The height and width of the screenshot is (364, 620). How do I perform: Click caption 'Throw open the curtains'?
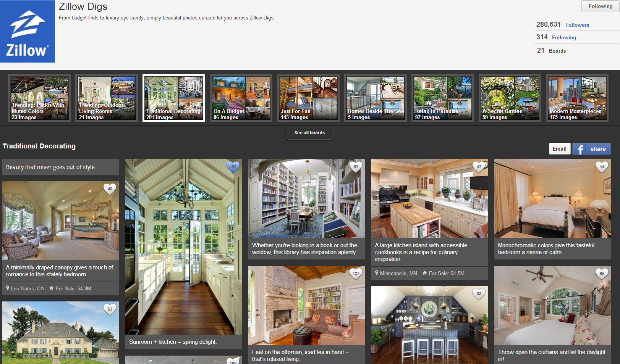tap(551, 356)
